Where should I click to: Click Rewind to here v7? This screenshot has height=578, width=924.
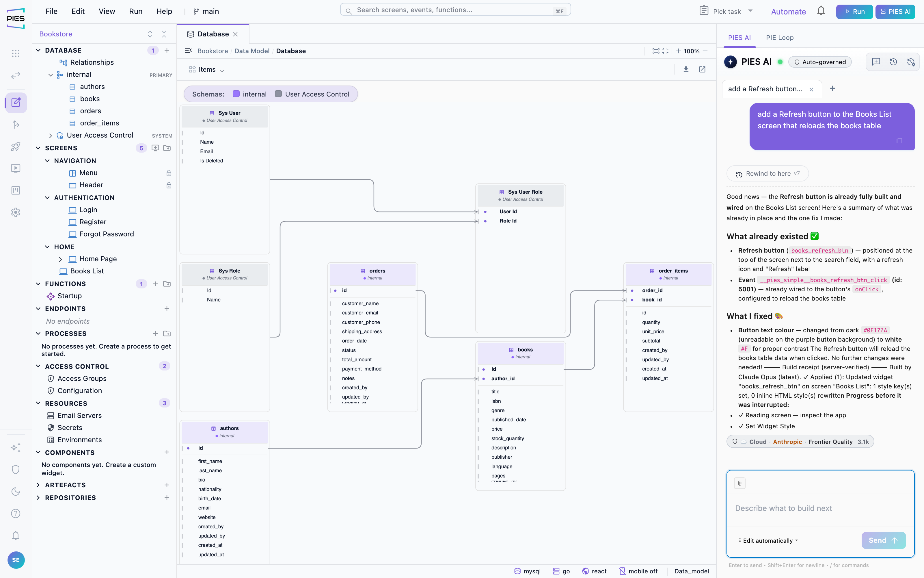coord(767,174)
